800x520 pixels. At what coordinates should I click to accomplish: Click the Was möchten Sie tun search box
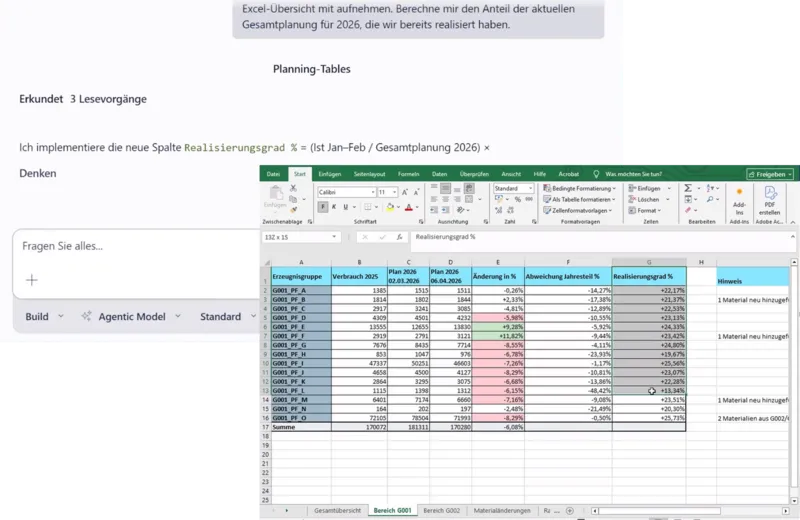pos(633,174)
